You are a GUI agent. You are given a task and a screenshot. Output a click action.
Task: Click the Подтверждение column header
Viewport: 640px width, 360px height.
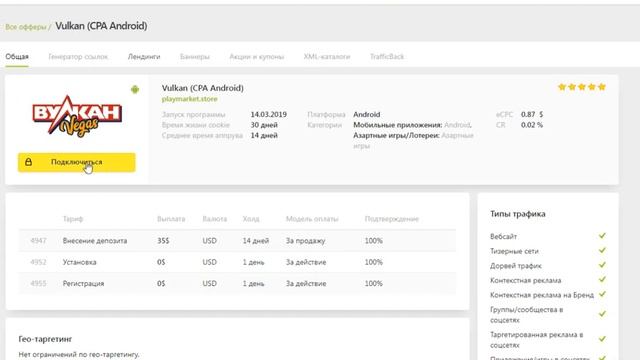(x=392, y=219)
